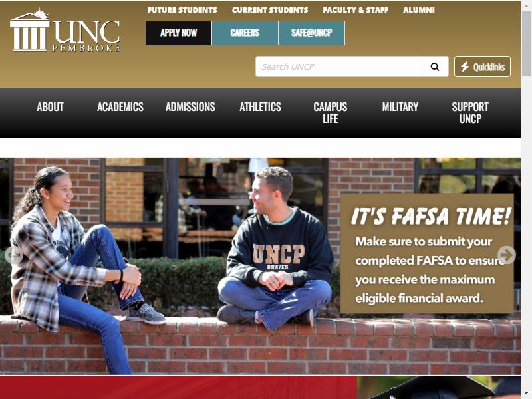Click the Careers button
Viewport: 532px width, 399px height.
[x=245, y=33]
